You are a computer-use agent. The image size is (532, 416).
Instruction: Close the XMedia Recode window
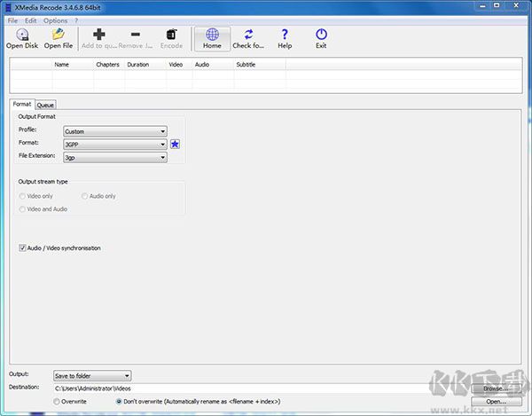click(x=516, y=6)
